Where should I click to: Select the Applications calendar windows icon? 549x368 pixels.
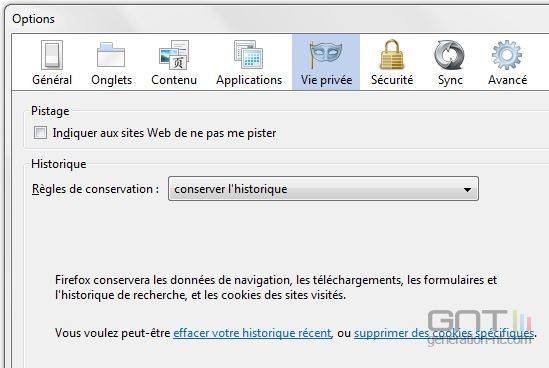[x=249, y=55]
